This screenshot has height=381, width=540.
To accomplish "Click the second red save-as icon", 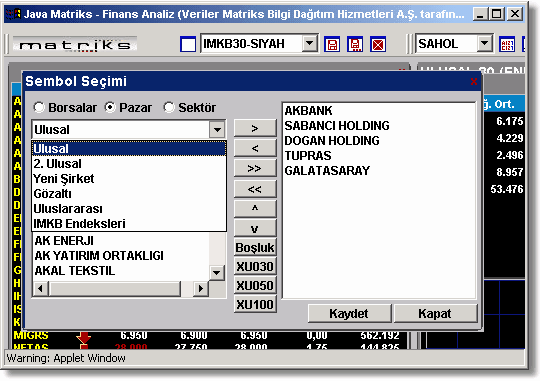I will tap(355, 44).
